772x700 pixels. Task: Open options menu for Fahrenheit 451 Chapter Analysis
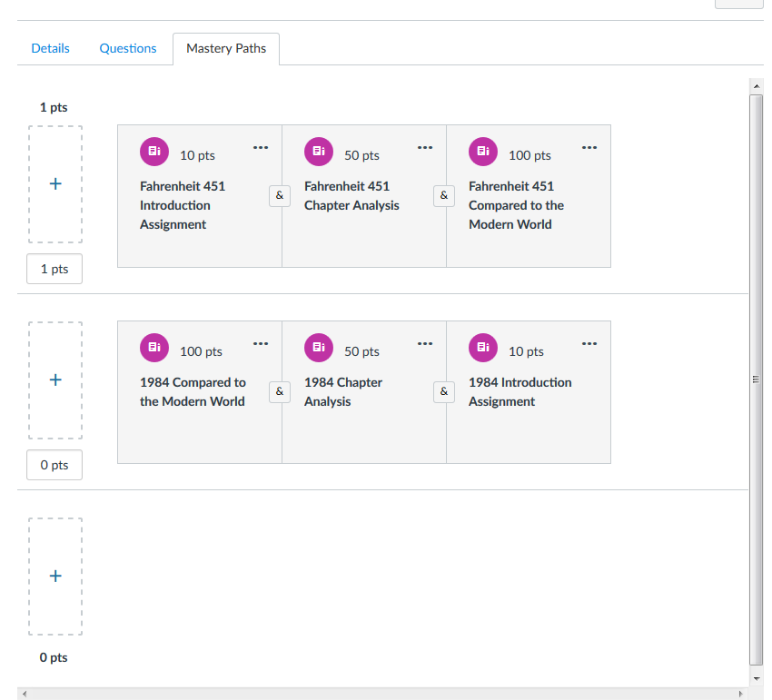coord(425,148)
